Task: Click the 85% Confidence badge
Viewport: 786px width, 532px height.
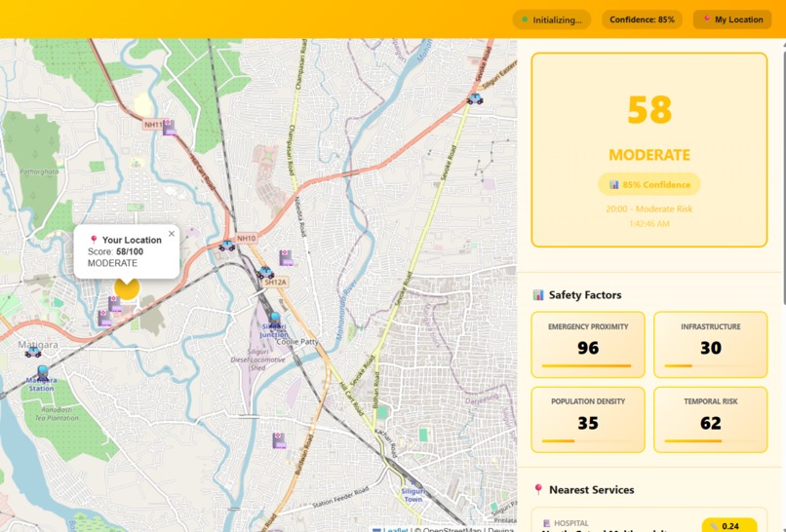Action: click(649, 184)
